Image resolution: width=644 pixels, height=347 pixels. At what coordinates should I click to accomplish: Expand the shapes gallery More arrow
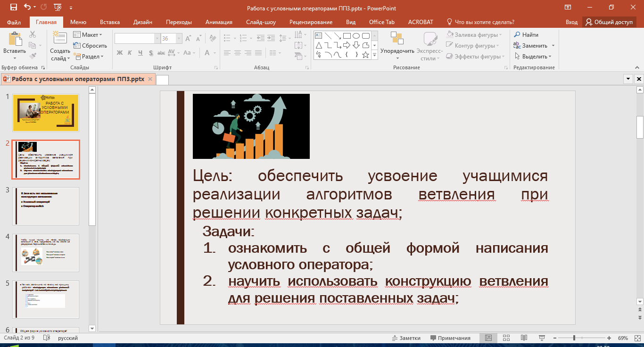[375, 55]
